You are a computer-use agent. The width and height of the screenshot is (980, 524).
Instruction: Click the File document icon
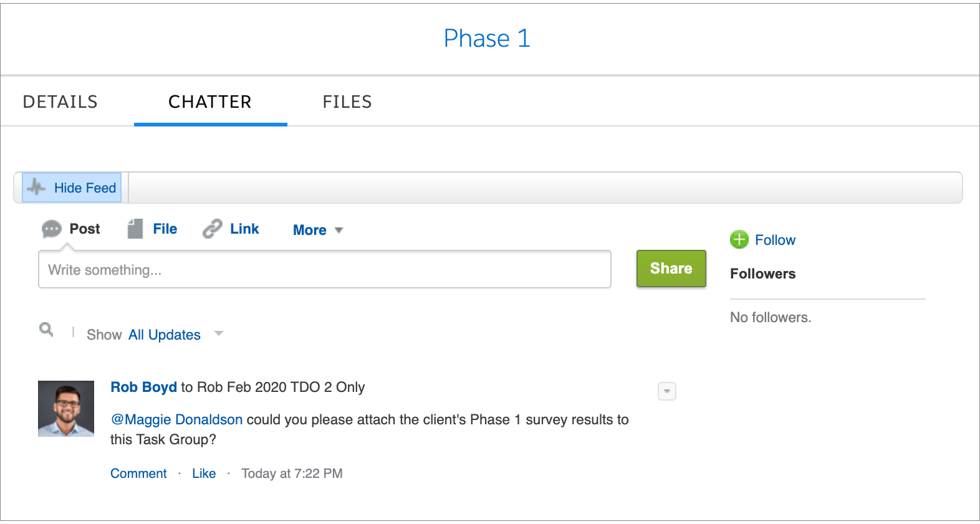[135, 229]
